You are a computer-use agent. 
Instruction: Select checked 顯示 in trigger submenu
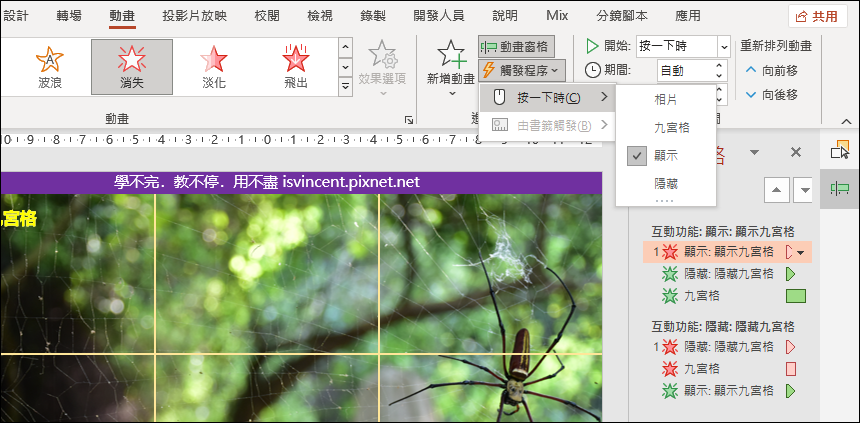pos(666,156)
